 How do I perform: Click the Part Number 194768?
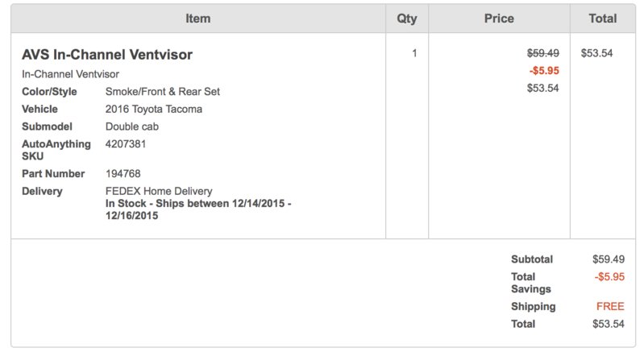(123, 173)
